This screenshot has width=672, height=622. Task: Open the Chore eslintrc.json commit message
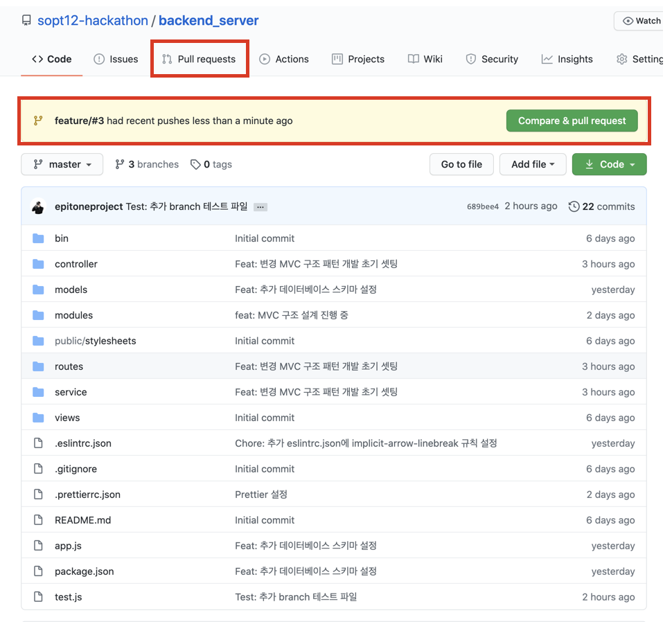coord(366,443)
